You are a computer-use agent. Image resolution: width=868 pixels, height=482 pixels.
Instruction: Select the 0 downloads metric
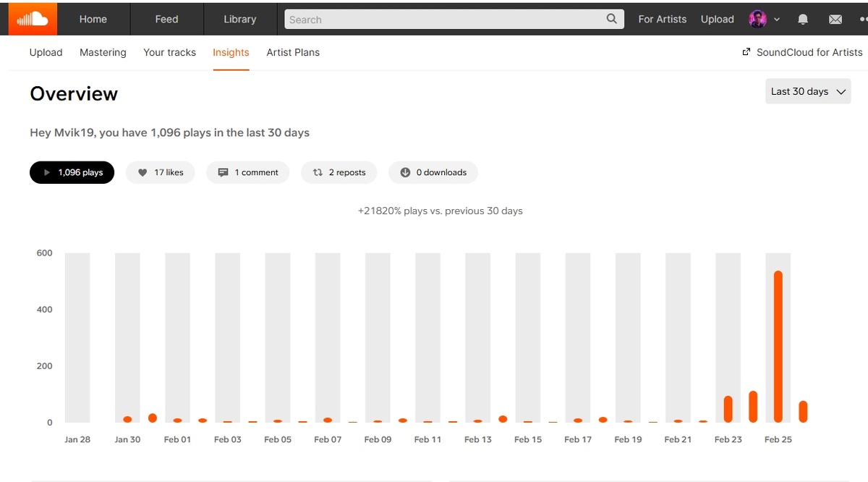coord(433,172)
